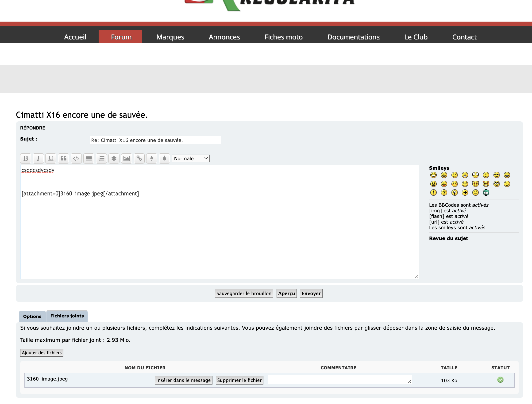Image resolution: width=532 pixels, height=404 pixels.
Task: Add a list item with the asterisk icon
Action: 114,158
